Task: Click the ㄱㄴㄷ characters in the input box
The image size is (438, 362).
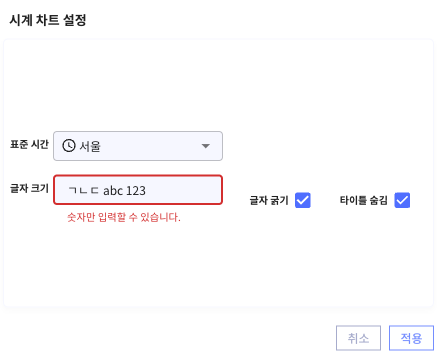Action: point(83,191)
